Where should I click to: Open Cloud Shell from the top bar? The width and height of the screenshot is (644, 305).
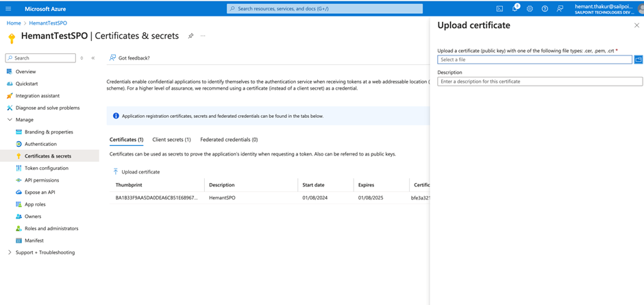(x=499, y=9)
